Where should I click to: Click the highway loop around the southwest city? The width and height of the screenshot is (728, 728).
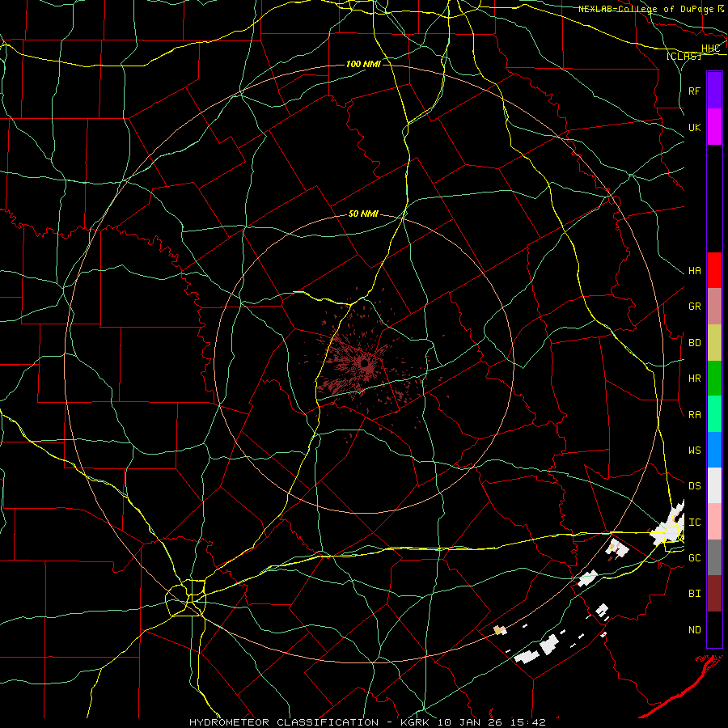point(186,598)
